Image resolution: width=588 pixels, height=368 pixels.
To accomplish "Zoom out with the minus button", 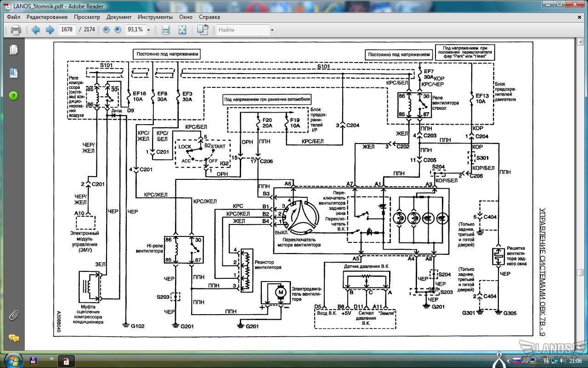I will click(106, 29).
